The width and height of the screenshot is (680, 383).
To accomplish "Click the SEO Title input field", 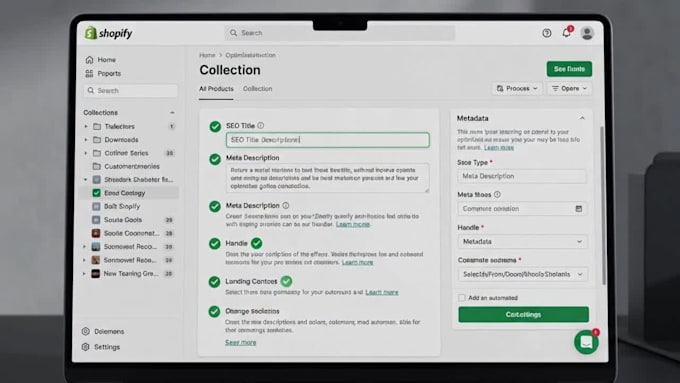I will point(328,140).
